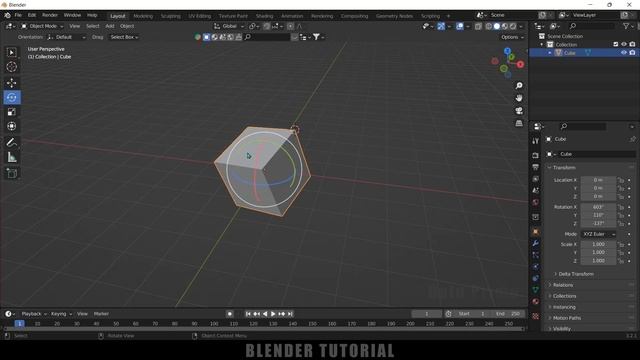Switch orthographic/perspective grid icon
The height and width of the screenshot is (360, 640).
tap(519, 123)
